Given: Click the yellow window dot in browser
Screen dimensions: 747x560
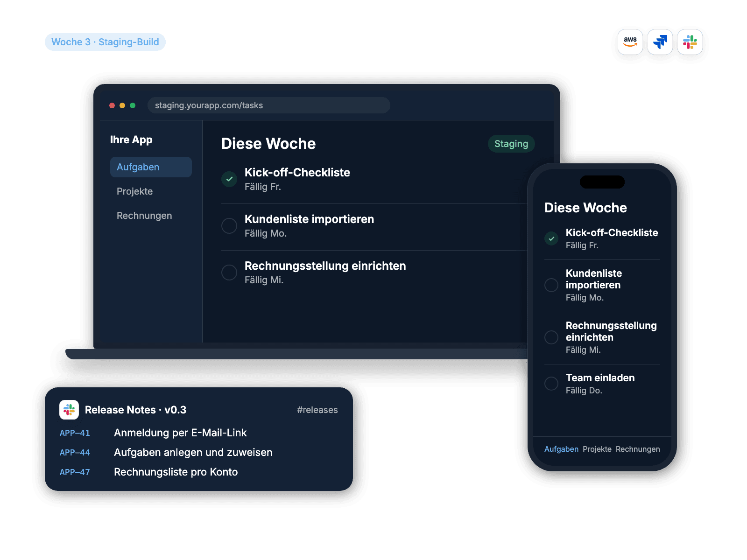Looking at the screenshot, I should pos(122,105).
